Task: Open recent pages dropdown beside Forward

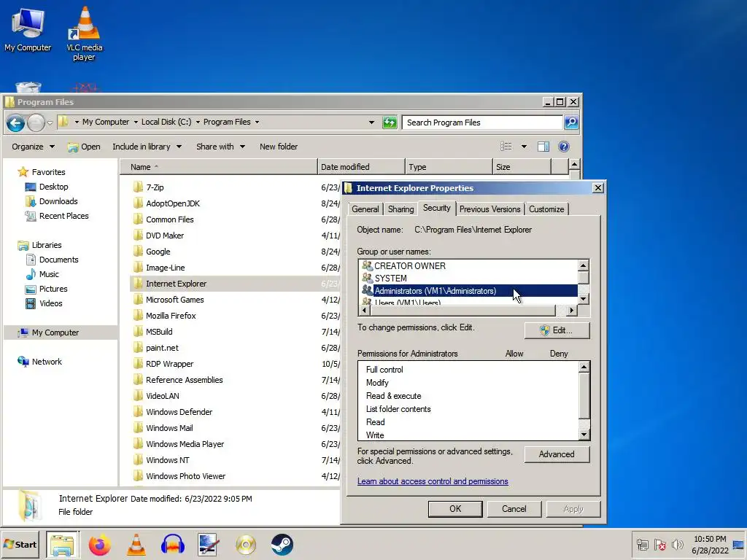Action: point(50,122)
